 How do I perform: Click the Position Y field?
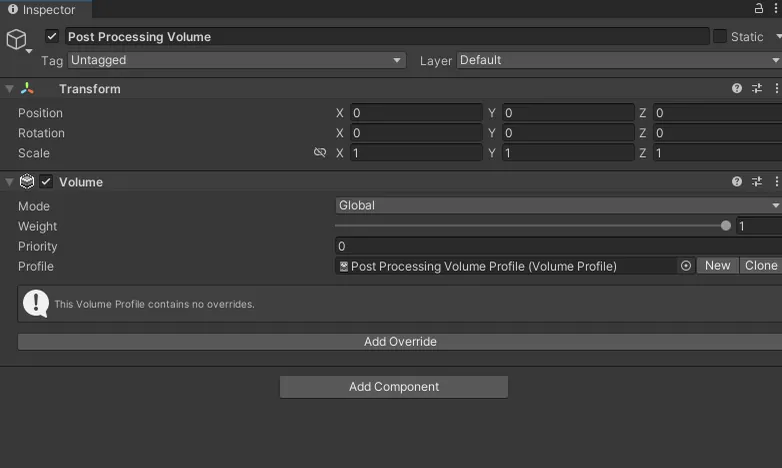568,113
